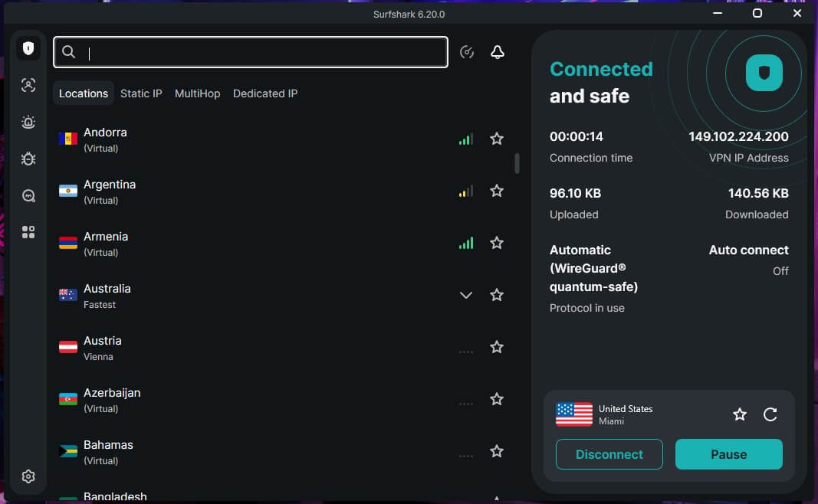Select Armenia (Virtual) location

pyautogui.click(x=281, y=244)
